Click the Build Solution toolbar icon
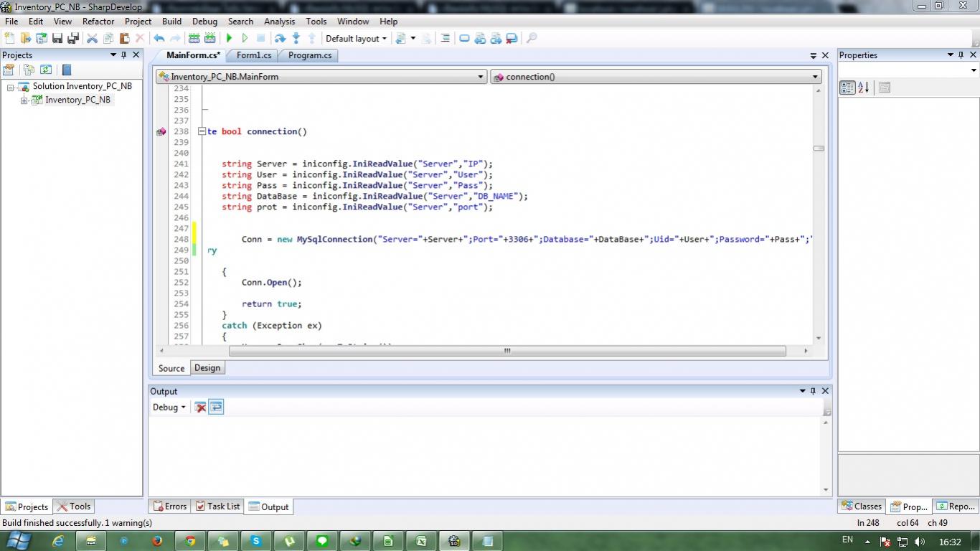 (x=194, y=38)
